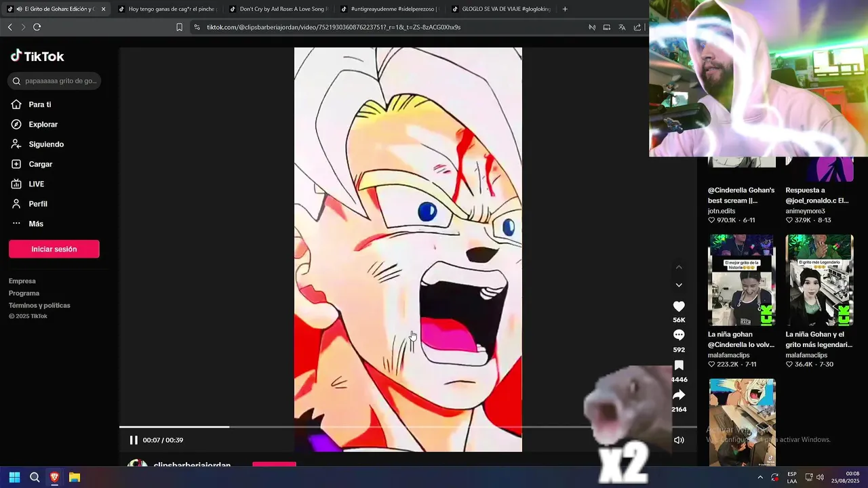Open the cast screen icon
This screenshot has width=868, height=488.
point(607,27)
